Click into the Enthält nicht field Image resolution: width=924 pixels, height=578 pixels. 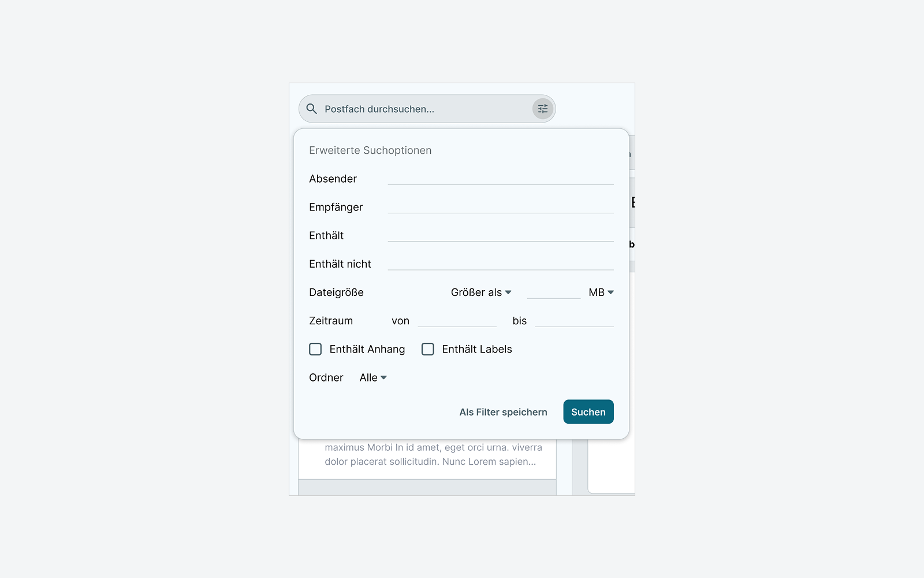tap(501, 263)
